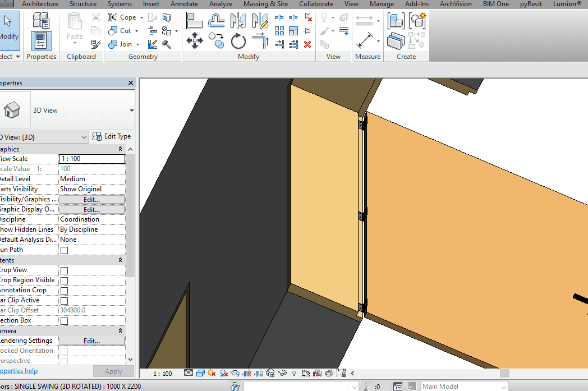Expand the Join dropdown arrow
588x391 pixels.
click(x=138, y=44)
